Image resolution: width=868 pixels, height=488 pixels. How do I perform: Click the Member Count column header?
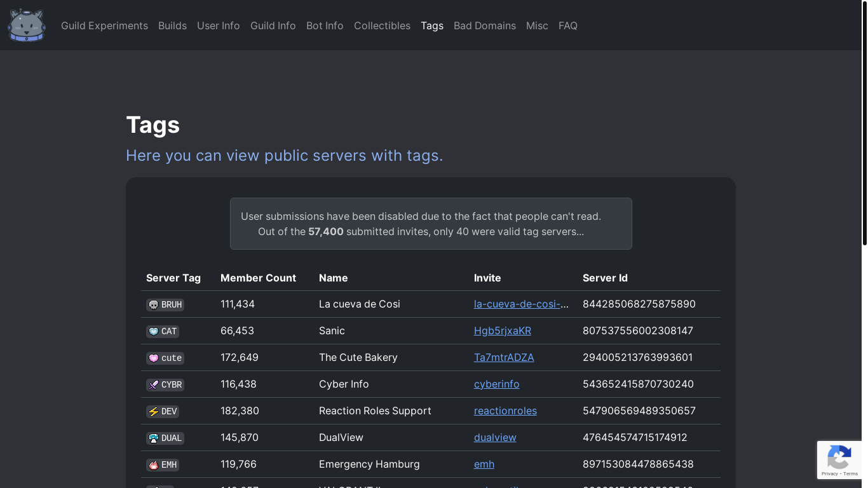click(258, 278)
